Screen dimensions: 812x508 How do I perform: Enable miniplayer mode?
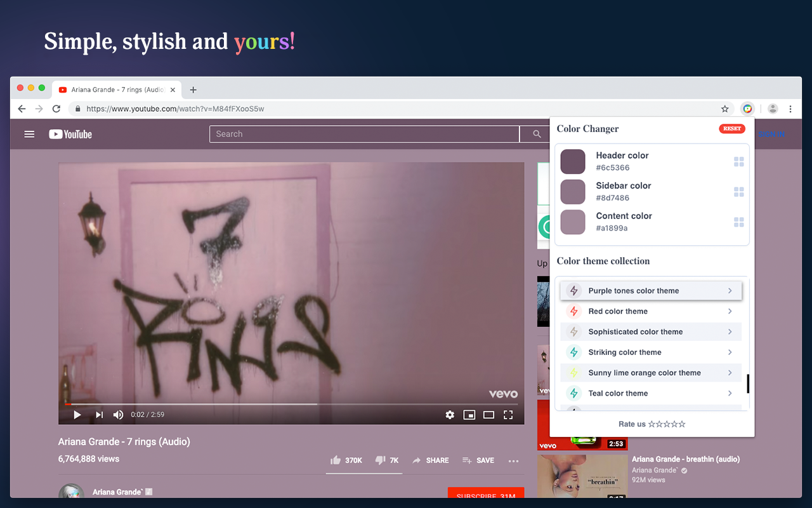[x=469, y=415]
